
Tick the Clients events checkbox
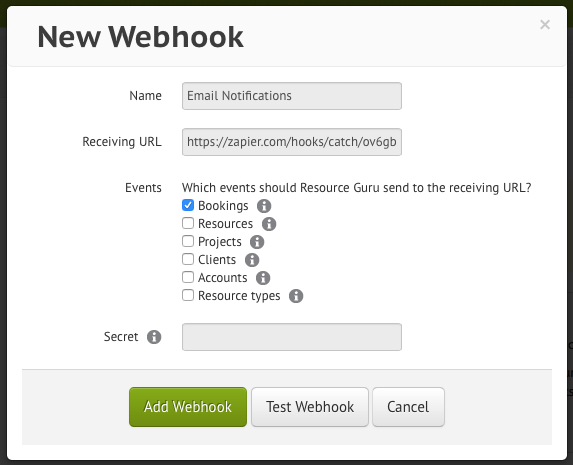pyautogui.click(x=188, y=259)
